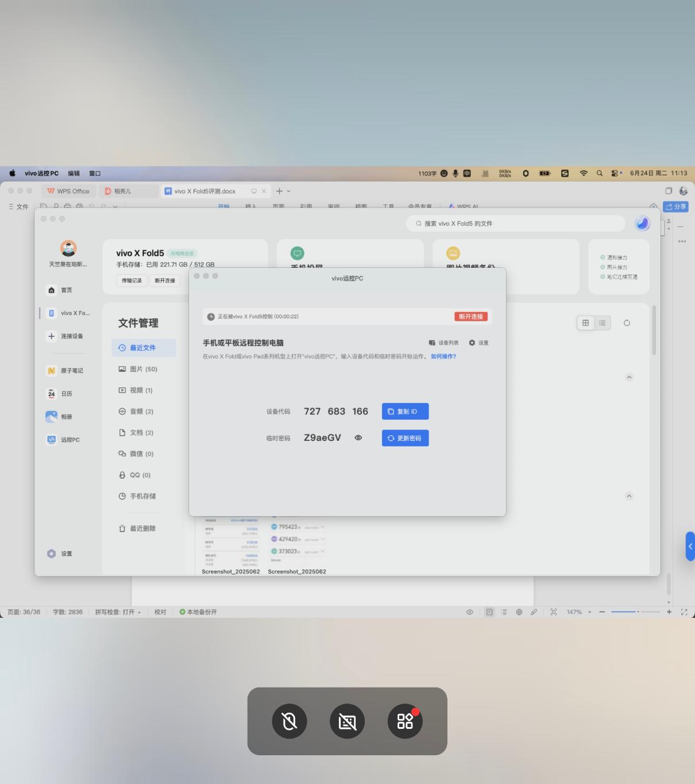This screenshot has width=695, height=784.
Task: Select 音频 (2) category
Action: 136,412
